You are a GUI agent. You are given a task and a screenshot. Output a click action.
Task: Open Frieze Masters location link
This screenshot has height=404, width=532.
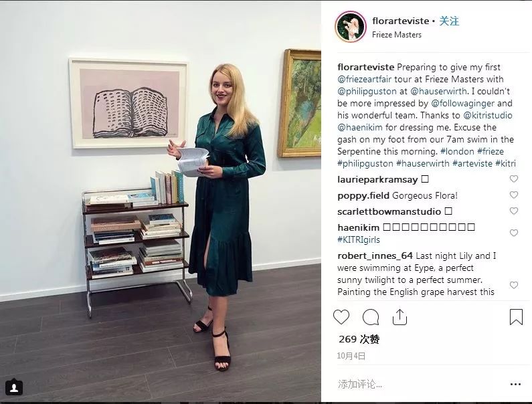point(397,35)
